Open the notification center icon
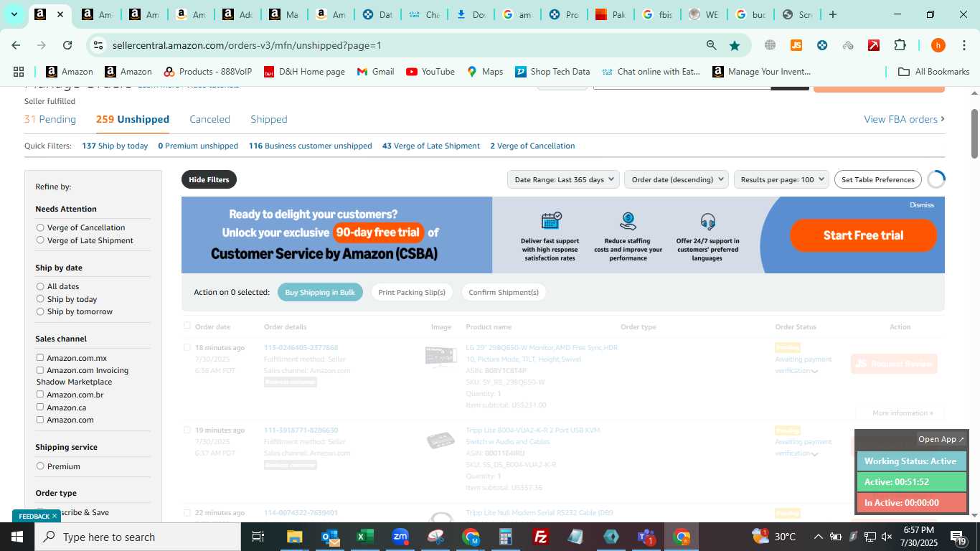The image size is (980, 551). [958, 537]
